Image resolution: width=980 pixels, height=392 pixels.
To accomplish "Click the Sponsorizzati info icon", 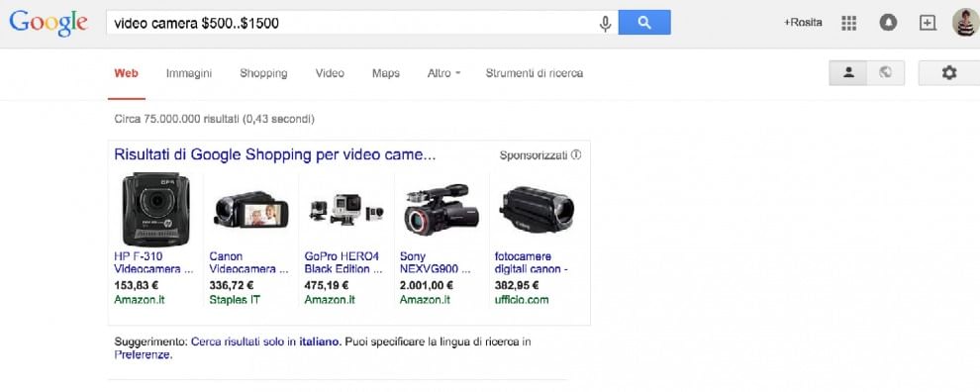I will click(x=576, y=154).
